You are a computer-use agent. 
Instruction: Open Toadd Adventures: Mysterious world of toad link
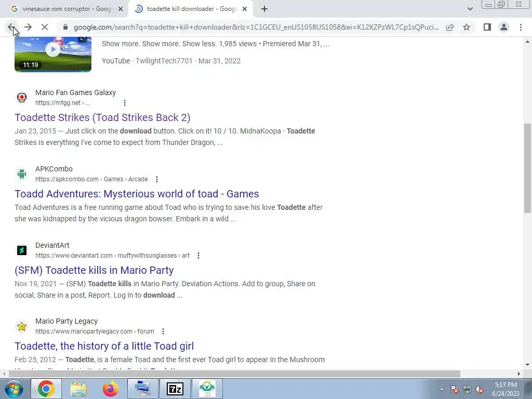point(137,194)
